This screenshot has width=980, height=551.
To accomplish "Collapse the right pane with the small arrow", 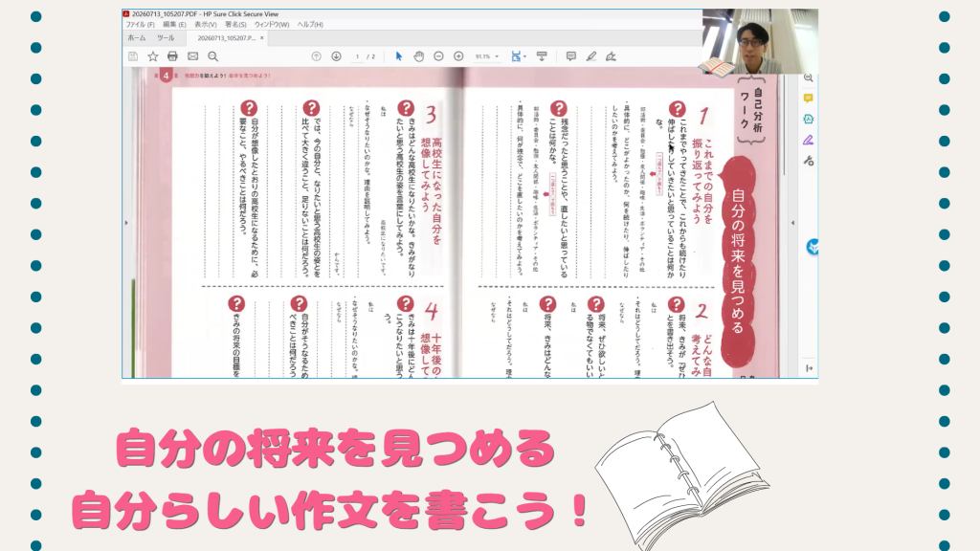I will coord(792,222).
